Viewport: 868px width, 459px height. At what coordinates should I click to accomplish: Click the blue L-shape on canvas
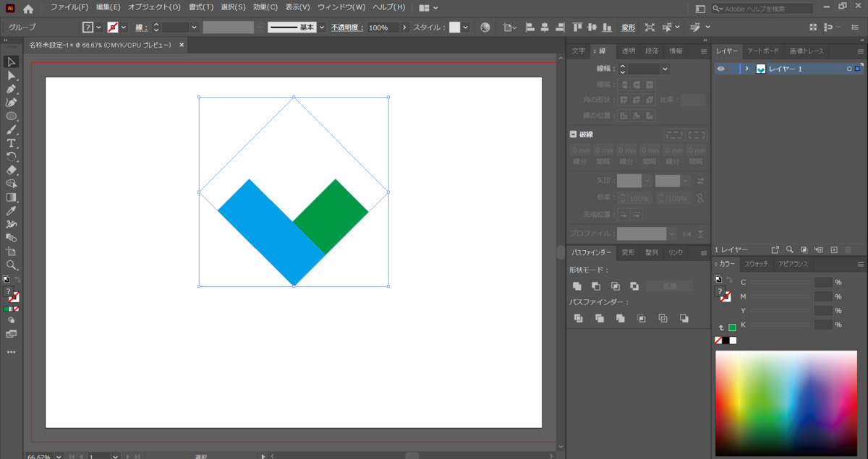click(x=271, y=231)
